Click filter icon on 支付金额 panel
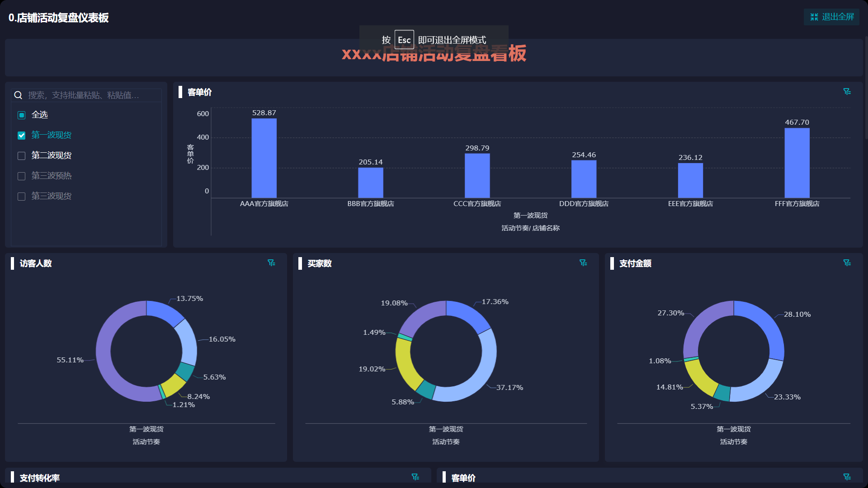 click(x=847, y=263)
